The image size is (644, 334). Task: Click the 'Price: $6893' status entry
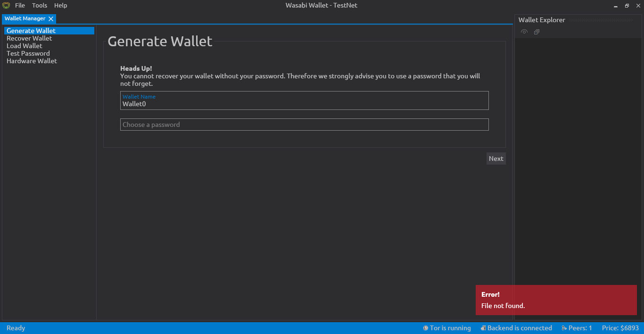pos(620,328)
